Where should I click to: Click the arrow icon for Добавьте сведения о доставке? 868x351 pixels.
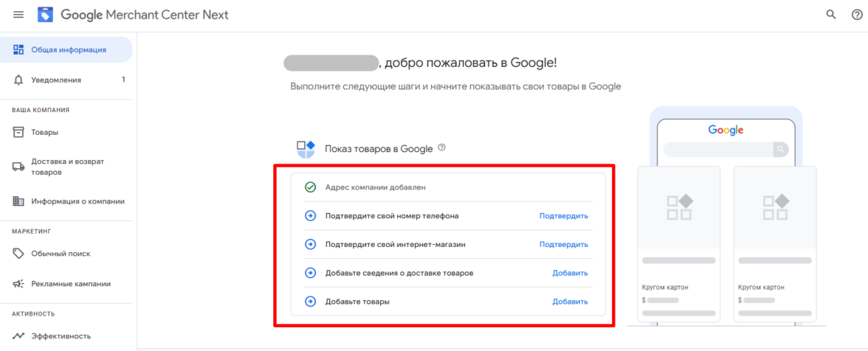311,273
